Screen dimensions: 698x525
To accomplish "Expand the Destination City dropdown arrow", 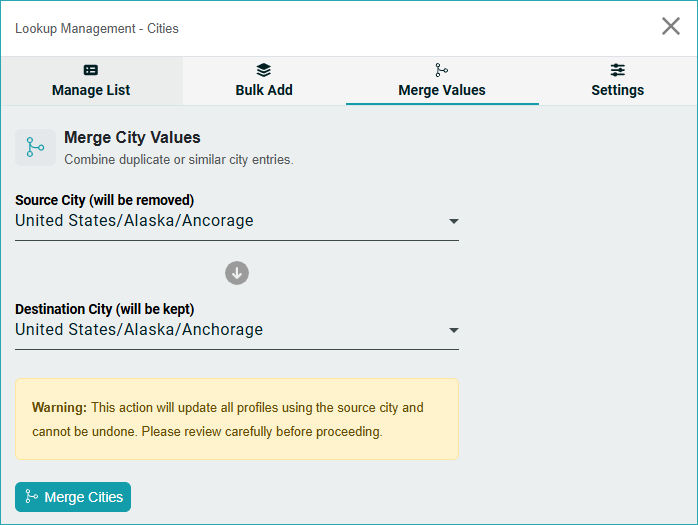I will 453,330.
